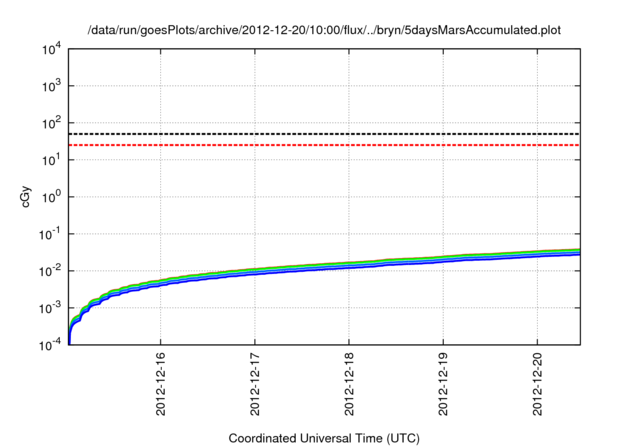Click the accumulated dose curve
Viewport: 640px width, 448px height.
[324, 264]
